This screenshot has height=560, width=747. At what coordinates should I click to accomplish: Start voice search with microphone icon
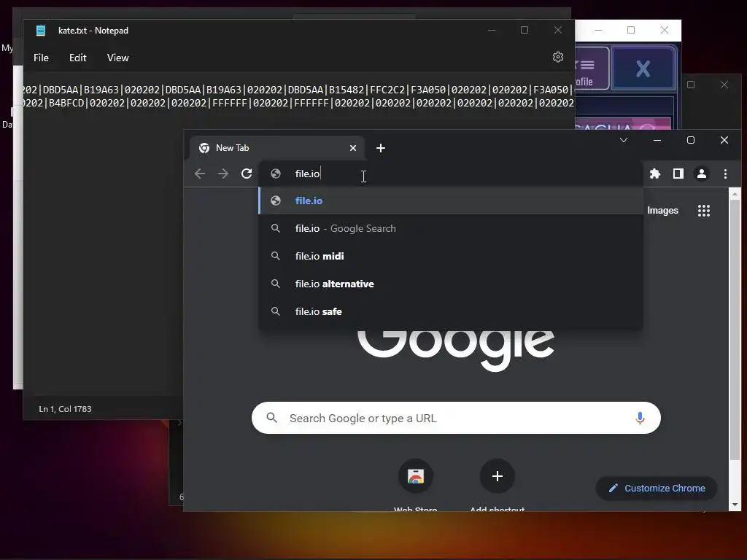pyautogui.click(x=640, y=418)
